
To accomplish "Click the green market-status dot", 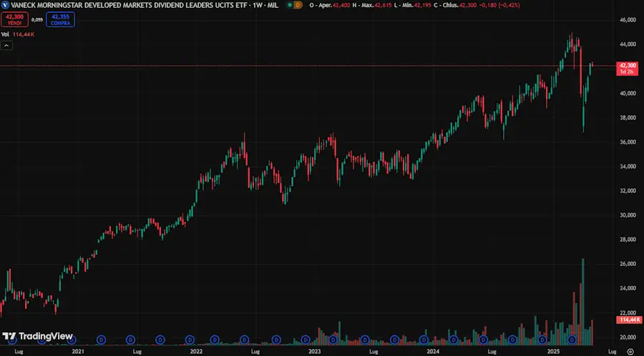I will [290, 5].
